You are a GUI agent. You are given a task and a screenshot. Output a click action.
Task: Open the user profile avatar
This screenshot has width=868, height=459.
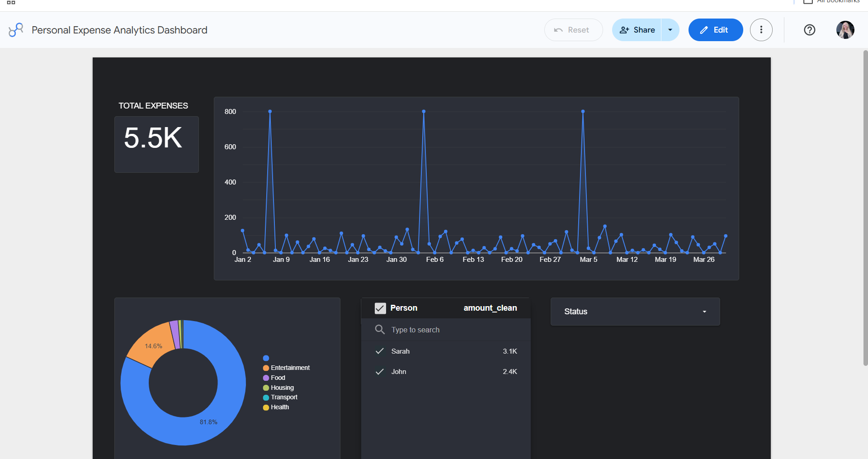(845, 30)
